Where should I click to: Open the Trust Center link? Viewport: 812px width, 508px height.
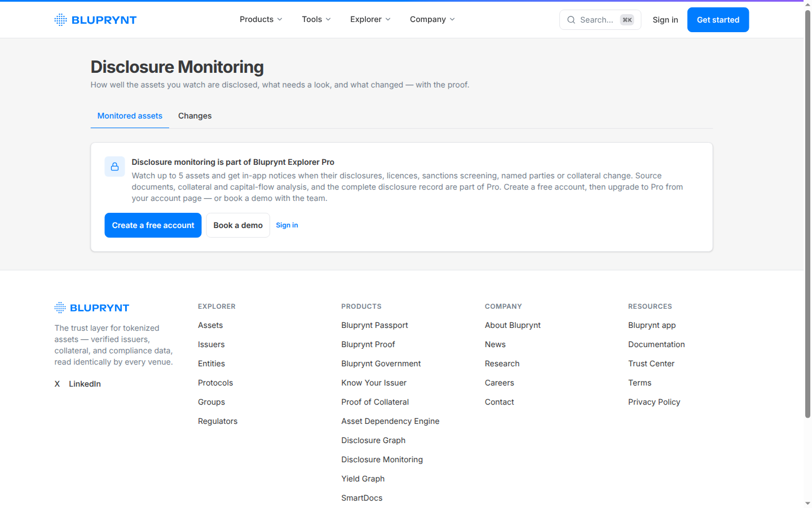pos(651,364)
